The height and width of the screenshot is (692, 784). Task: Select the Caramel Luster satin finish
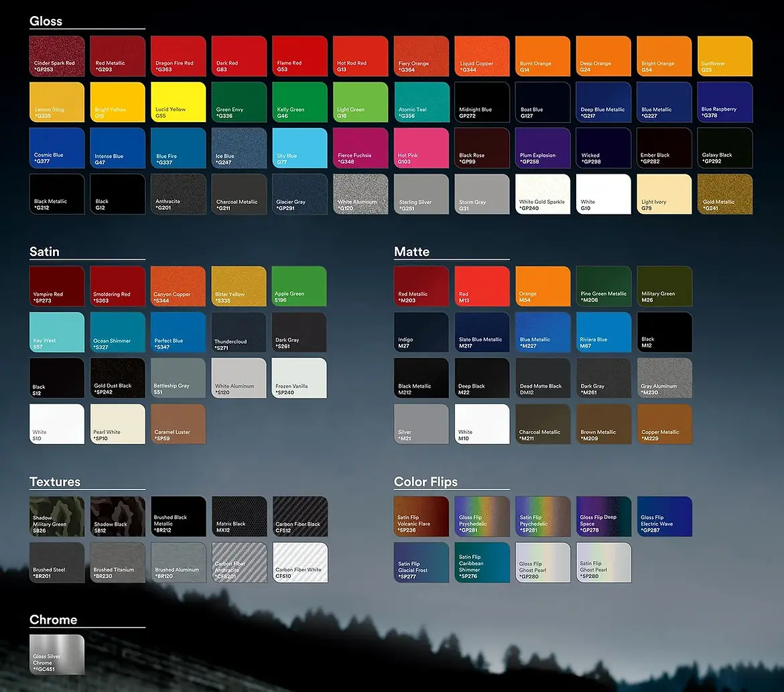coord(178,424)
